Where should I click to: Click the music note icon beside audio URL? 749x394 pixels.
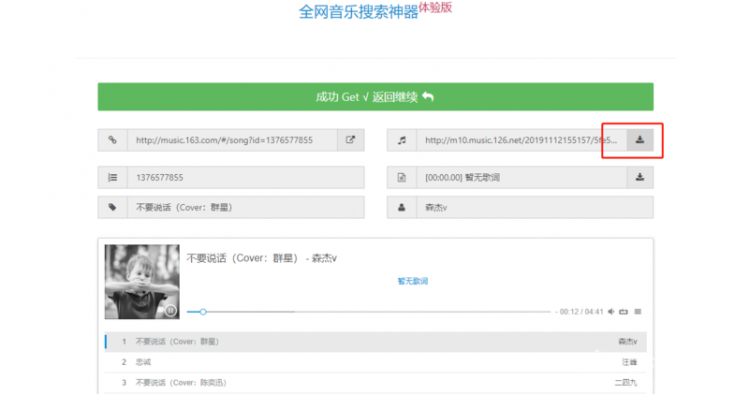(402, 140)
